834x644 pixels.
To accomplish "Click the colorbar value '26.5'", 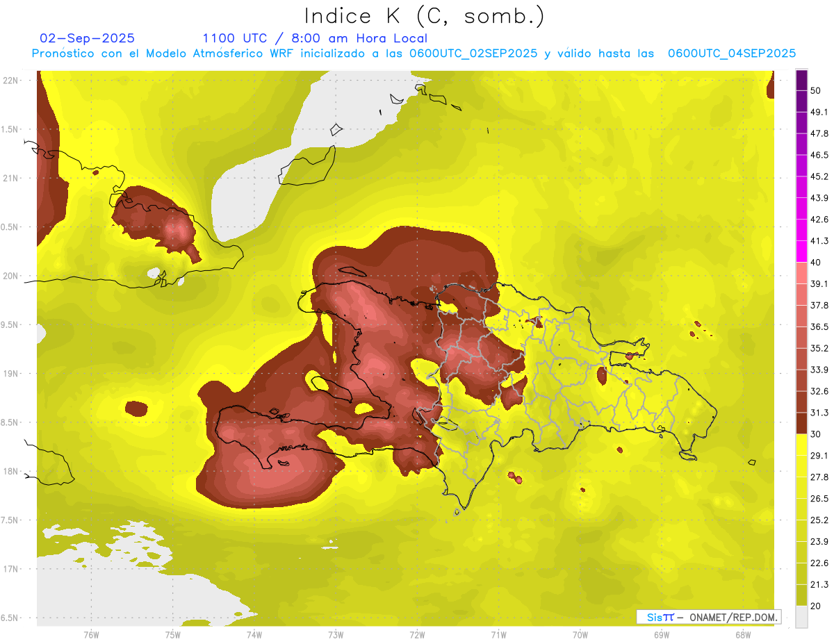I will pyautogui.click(x=819, y=498).
